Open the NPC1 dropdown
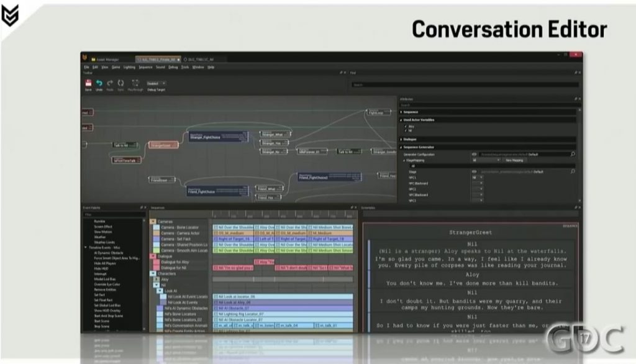Image resolution: width=636 pixels, height=364 pixels. (477, 177)
